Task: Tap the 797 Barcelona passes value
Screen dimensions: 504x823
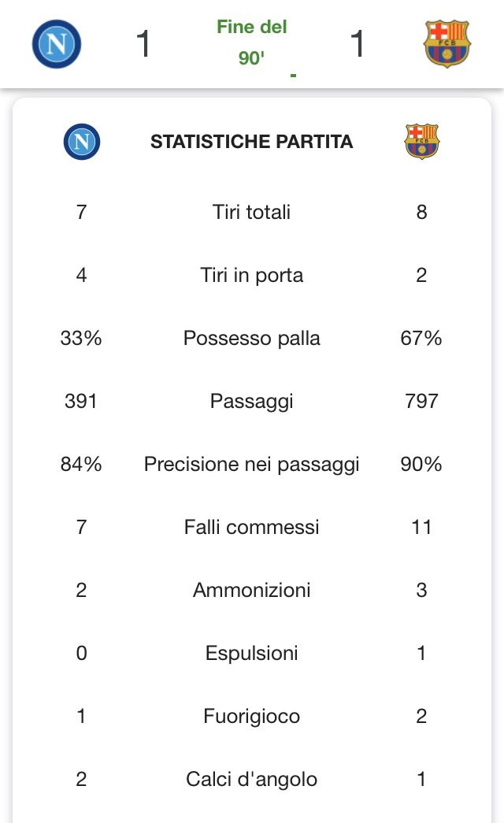Action: point(421,401)
